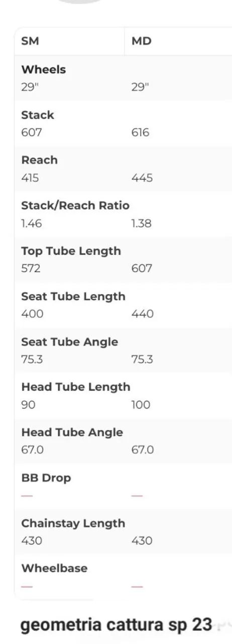Click the MD head tube value 100
Viewport: 232px width, 644px height.
[141, 405]
